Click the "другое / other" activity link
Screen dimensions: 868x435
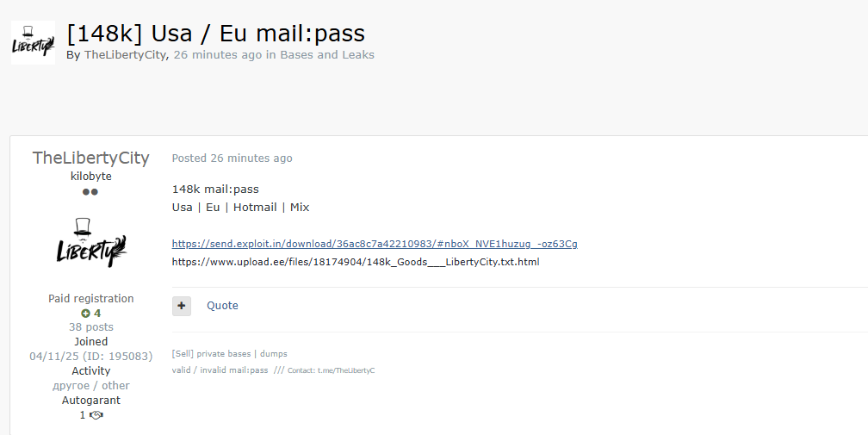90,386
